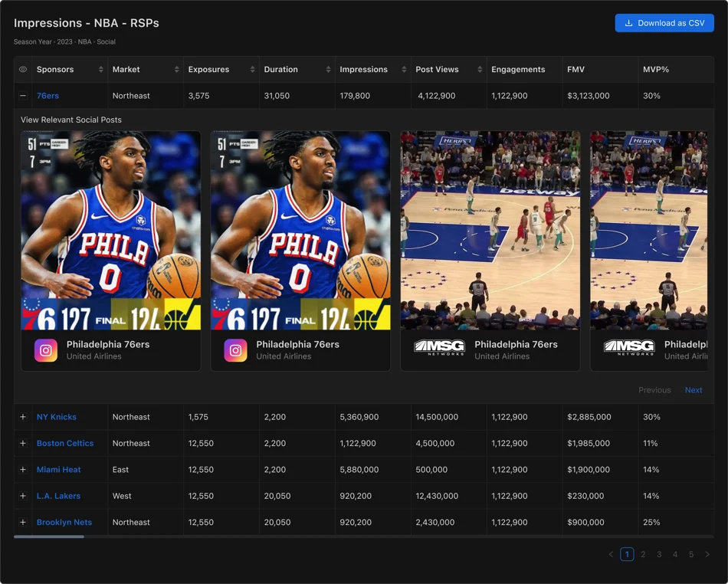
Task: Go to Previous social posts
Action: 654,390
